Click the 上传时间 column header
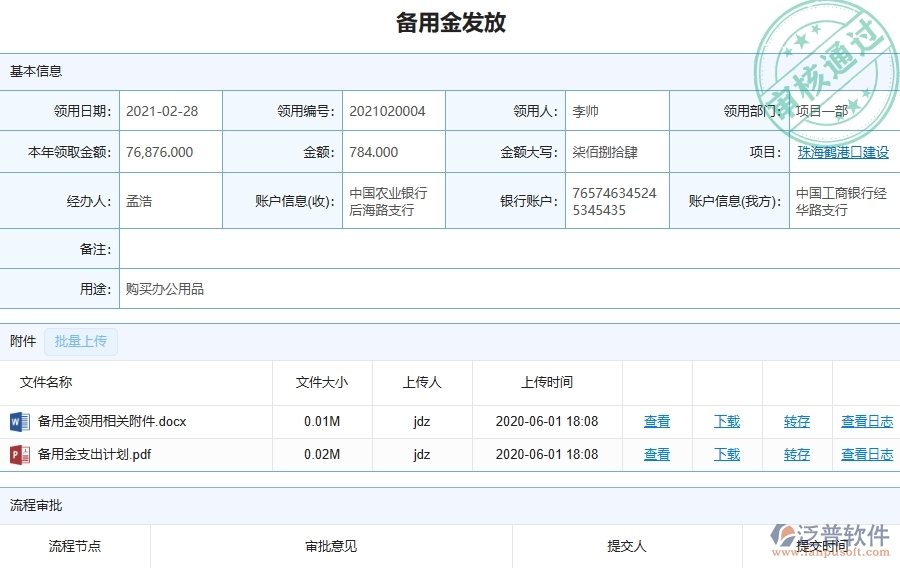 tap(547, 382)
